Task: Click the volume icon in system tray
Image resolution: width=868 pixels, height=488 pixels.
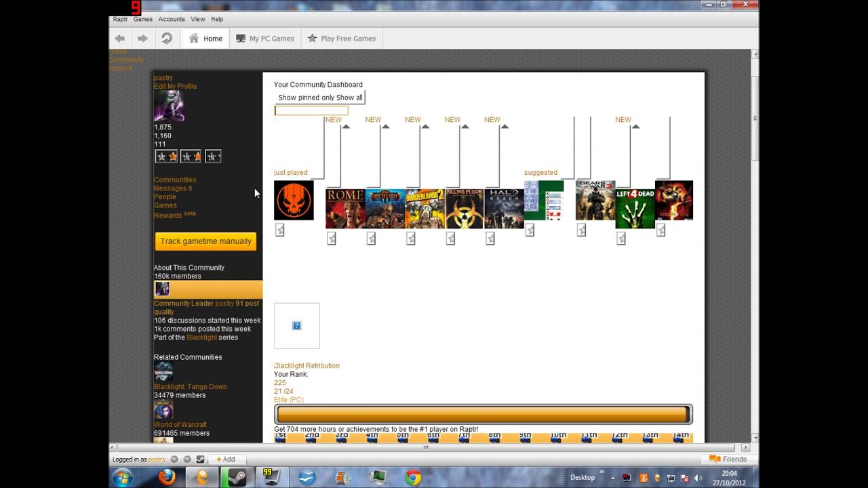Action: point(698,478)
